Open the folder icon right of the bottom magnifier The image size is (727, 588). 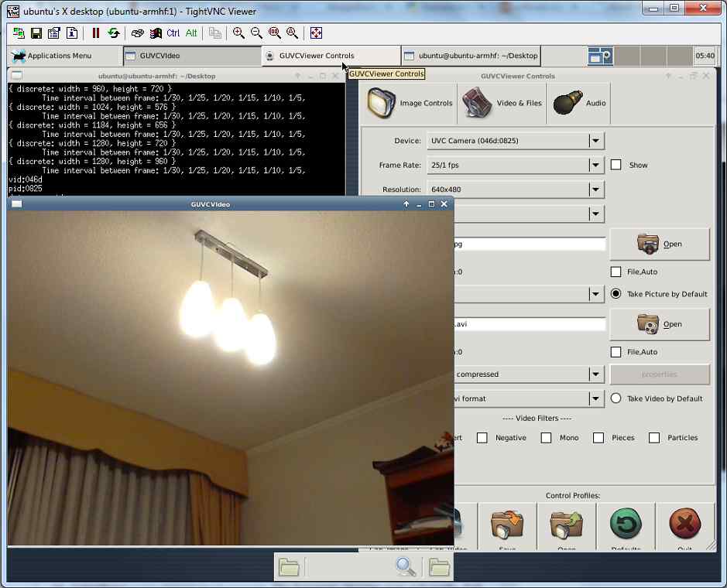tap(439, 566)
